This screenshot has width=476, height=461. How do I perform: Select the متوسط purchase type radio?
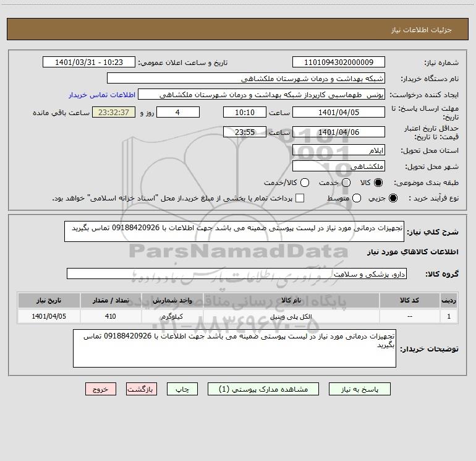pos(357,198)
